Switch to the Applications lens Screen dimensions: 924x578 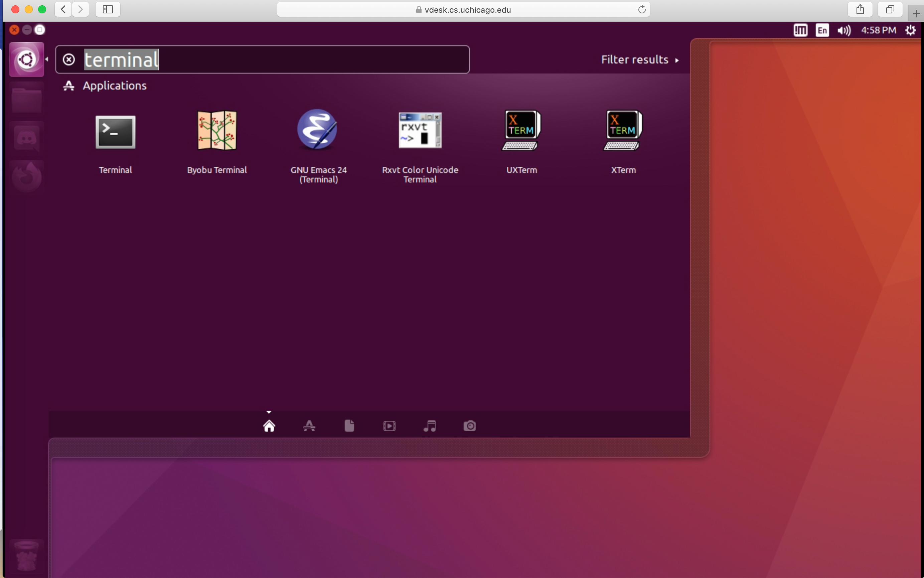pyautogui.click(x=309, y=425)
